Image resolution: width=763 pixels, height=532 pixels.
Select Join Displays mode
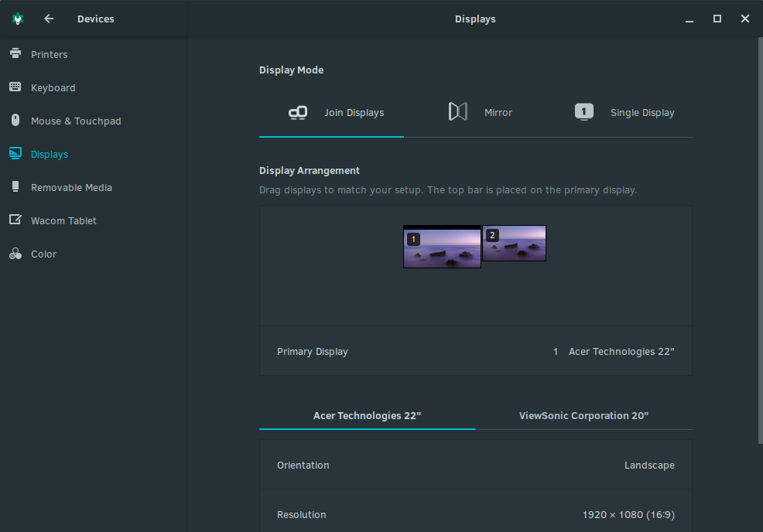tap(331, 113)
